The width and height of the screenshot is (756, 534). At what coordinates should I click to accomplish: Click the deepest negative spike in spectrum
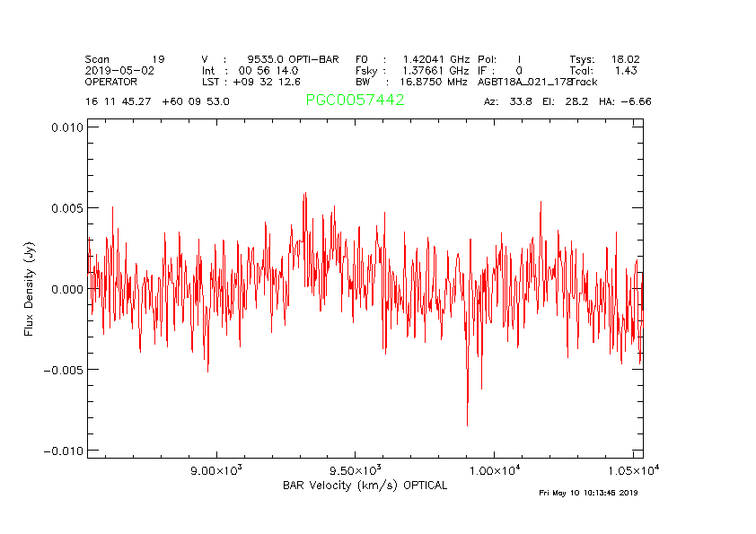[467, 425]
